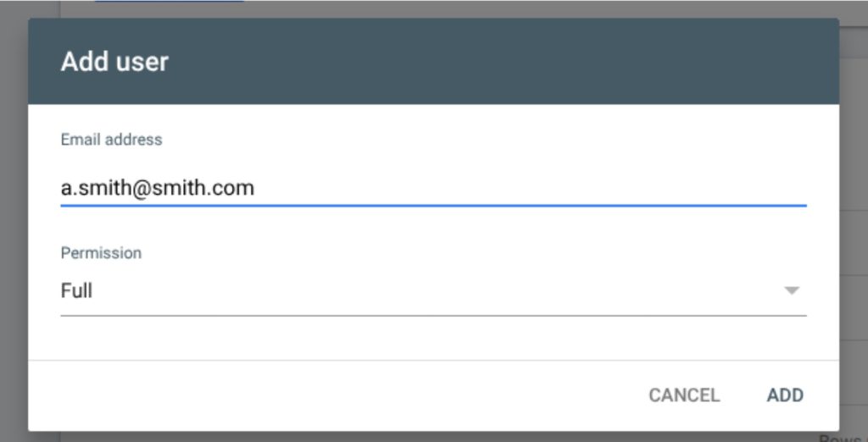This screenshot has width=868, height=442.
Task: Dismiss dialog with CANCEL button
Action: pyautogui.click(x=684, y=395)
